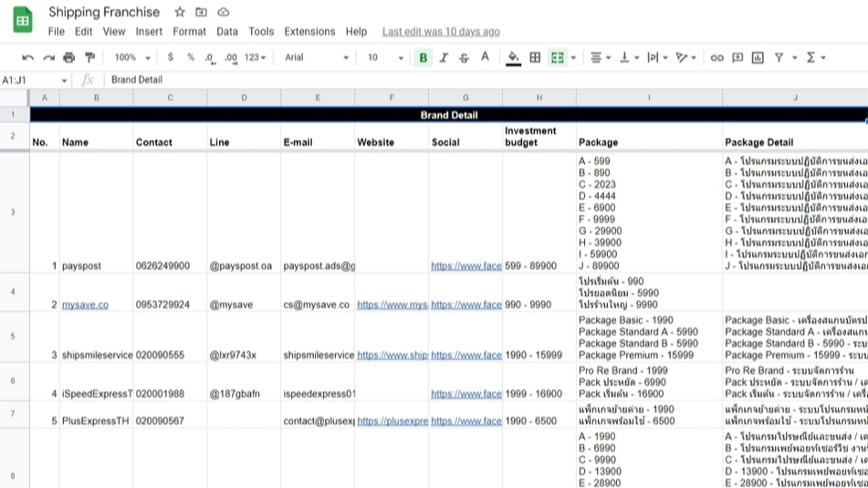
Task: Select the 'Investment budget' header cell
Action: 539,136
